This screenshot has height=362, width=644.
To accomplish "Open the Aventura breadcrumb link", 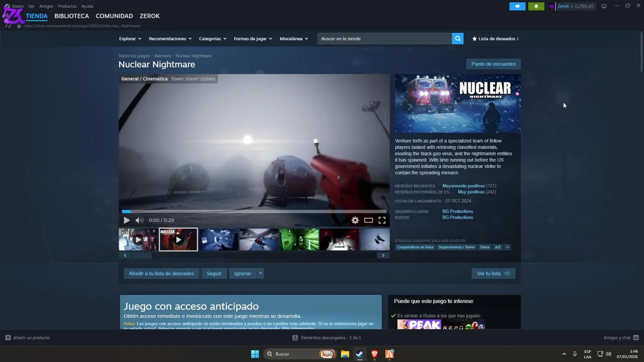I will (x=163, y=56).
